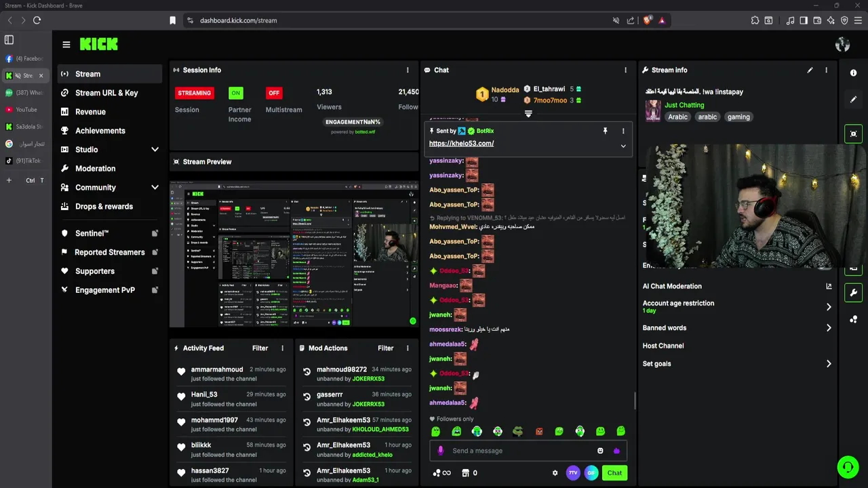This screenshot has height=488, width=868.
Task: Open Mod Actions three-dot menu
Action: coord(408,348)
